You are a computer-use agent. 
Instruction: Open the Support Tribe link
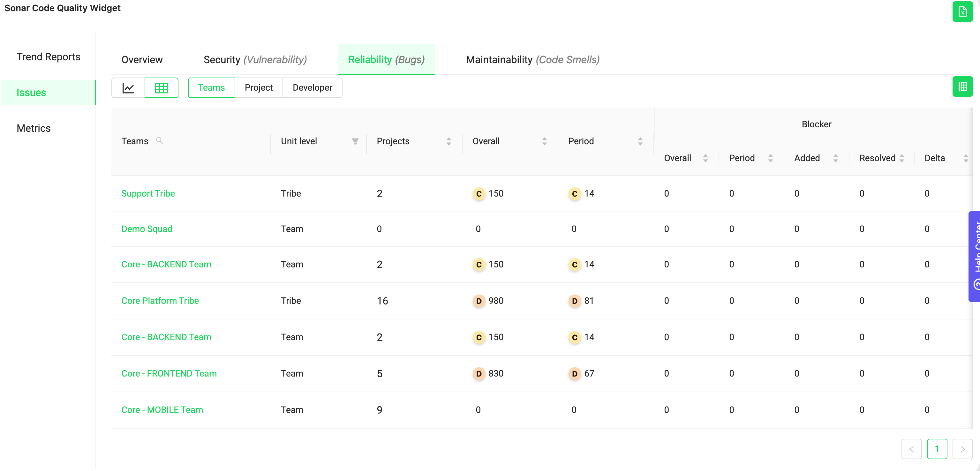click(148, 193)
